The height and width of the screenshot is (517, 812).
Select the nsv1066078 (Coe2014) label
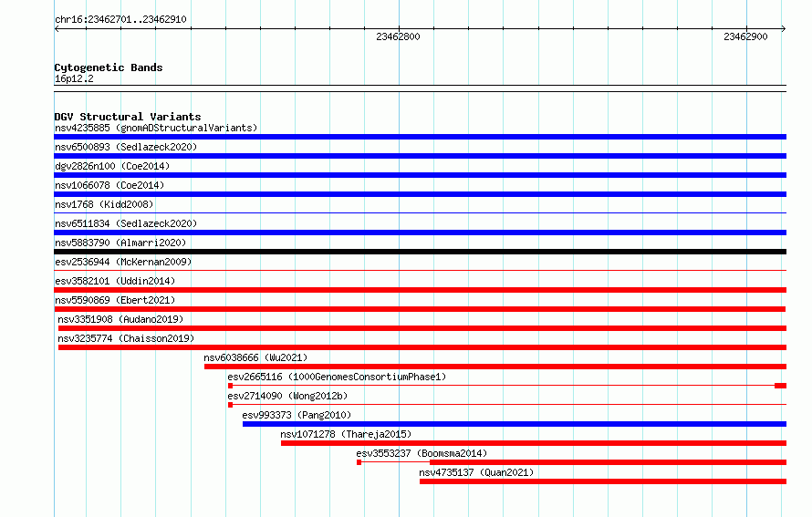[x=109, y=185]
